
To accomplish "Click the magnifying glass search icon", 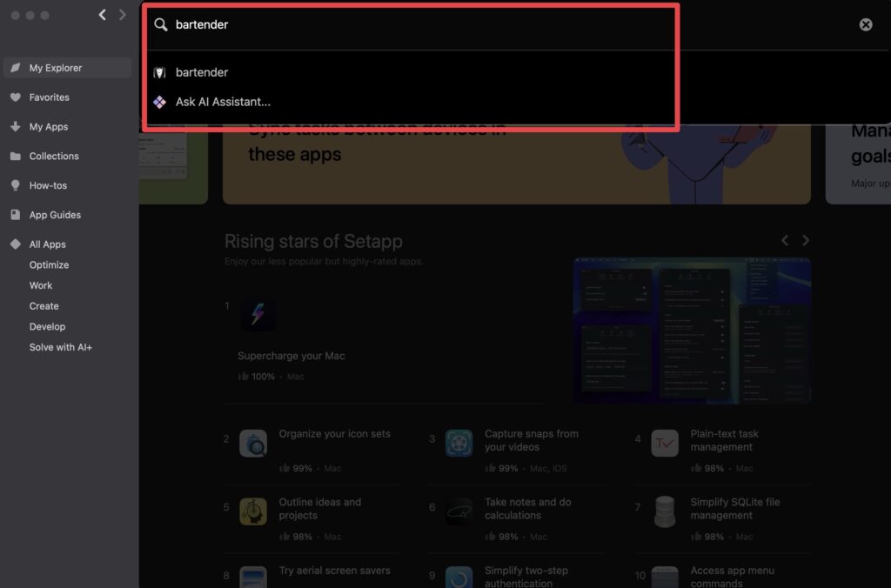I will [161, 24].
